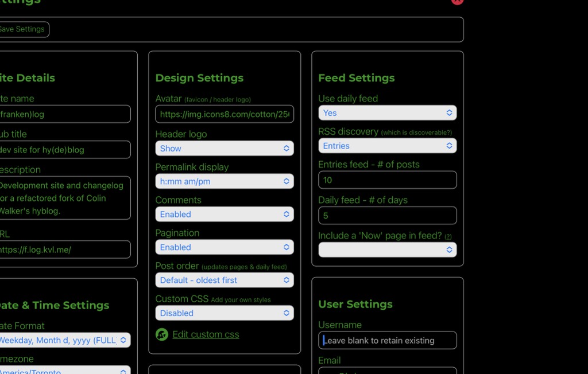Open the Header logo dropdown

click(224, 149)
